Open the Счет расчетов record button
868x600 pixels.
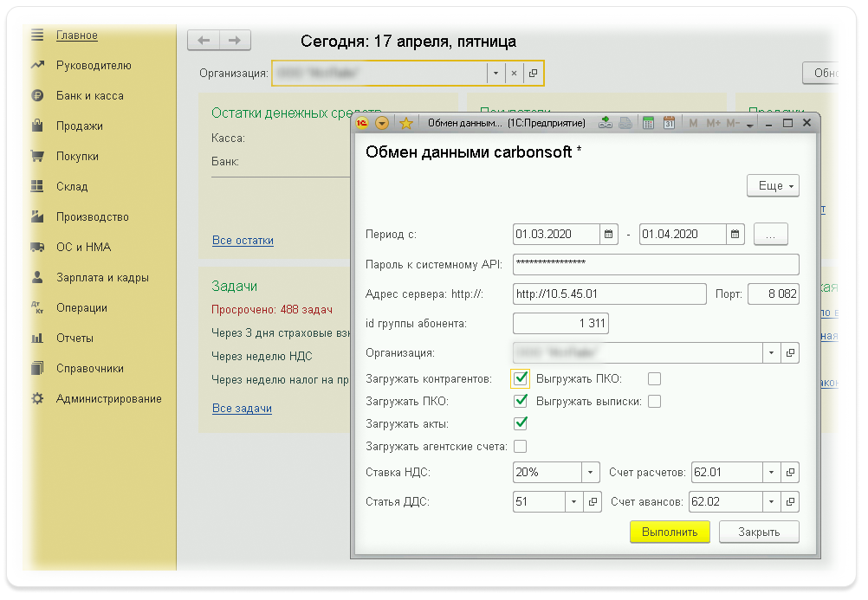tap(790, 472)
